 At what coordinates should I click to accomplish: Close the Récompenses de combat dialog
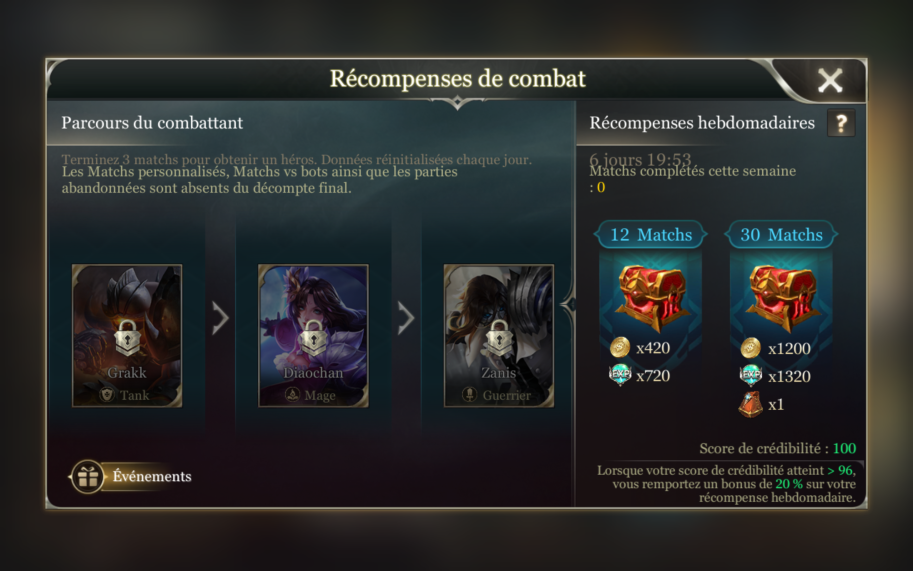(x=830, y=80)
